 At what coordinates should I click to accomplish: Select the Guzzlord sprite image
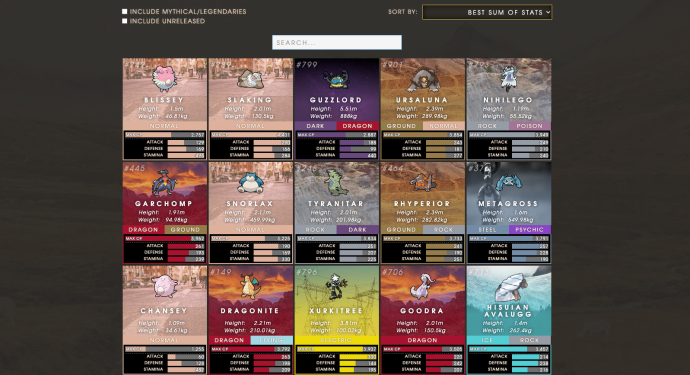point(336,80)
